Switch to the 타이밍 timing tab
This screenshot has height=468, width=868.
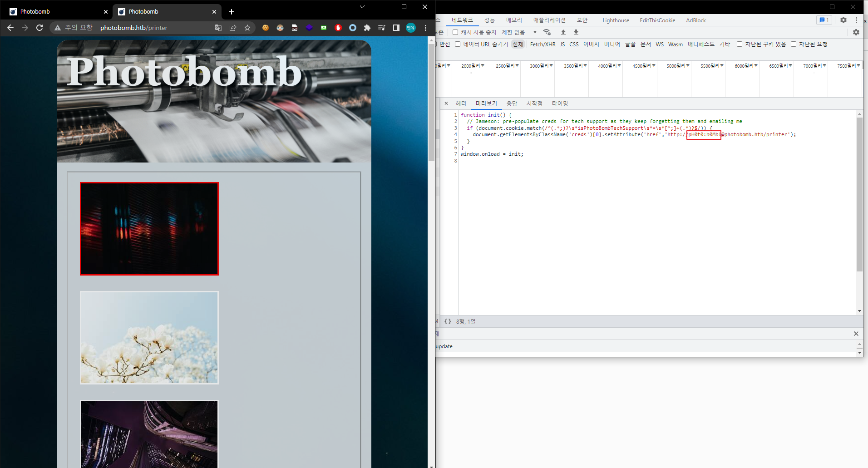[x=560, y=103]
